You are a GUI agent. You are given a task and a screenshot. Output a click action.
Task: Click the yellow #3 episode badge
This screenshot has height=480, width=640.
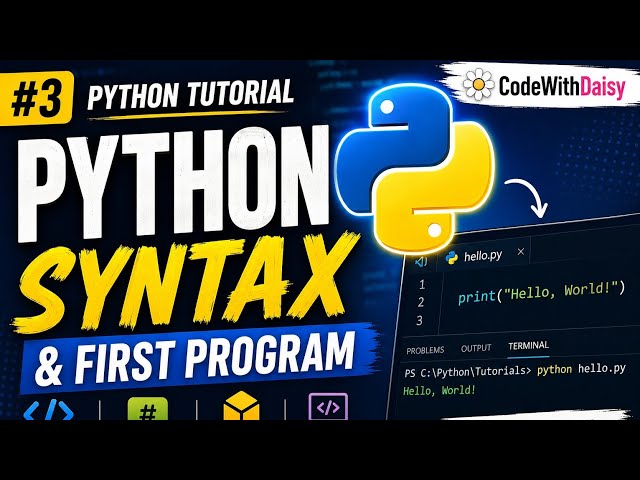[37, 98]
